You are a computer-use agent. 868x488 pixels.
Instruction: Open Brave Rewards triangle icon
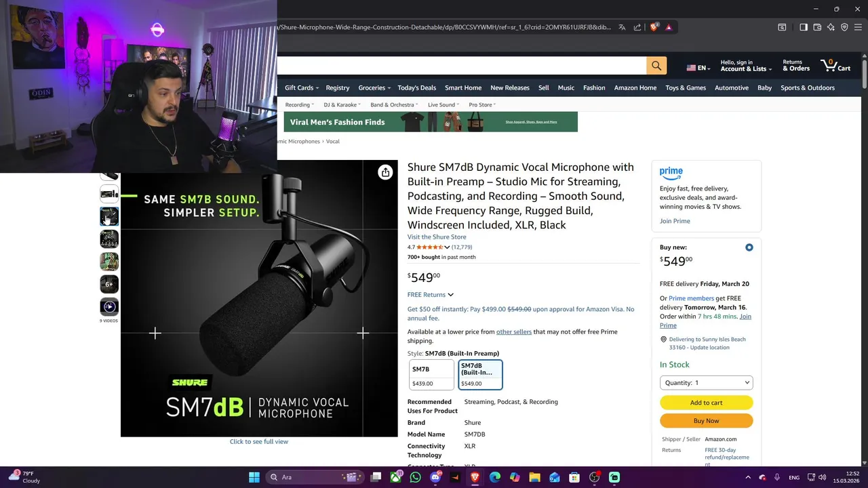(669, 27)
